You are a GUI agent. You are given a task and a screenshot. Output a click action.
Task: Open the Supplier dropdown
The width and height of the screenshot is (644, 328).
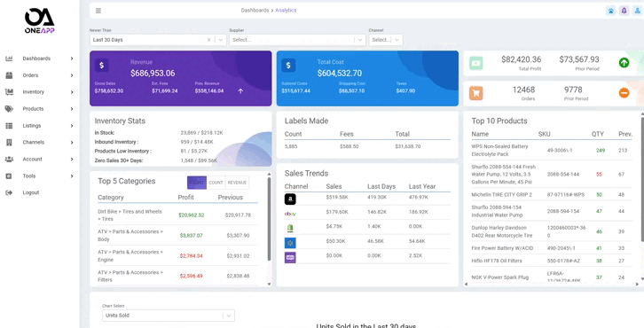coord(297,40)
